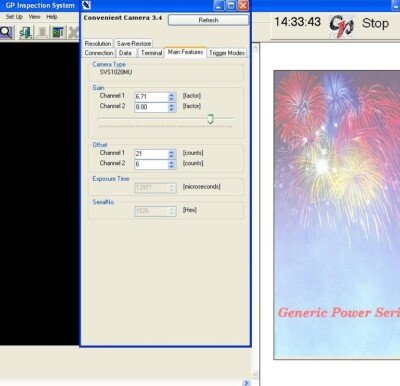Switch to the Save-Restore tab
The width and height of the screenshot is (400, 386).
(x=134, y=44)
